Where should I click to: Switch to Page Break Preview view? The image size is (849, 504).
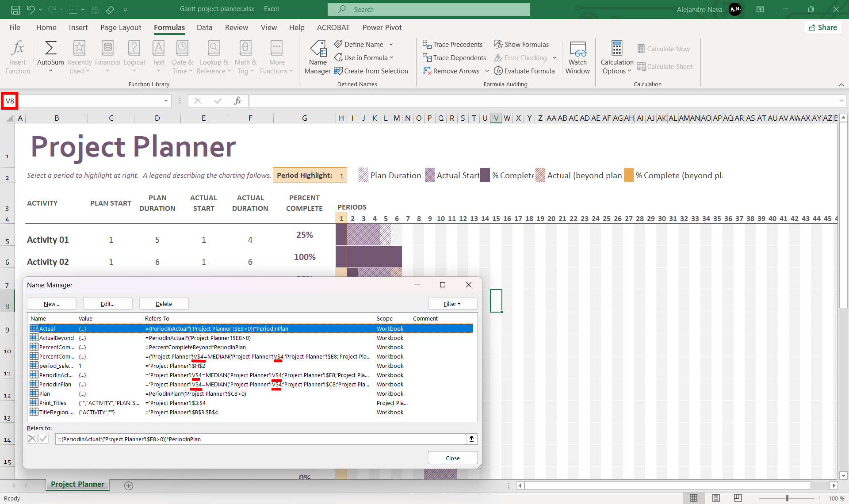tap(738, 498)
